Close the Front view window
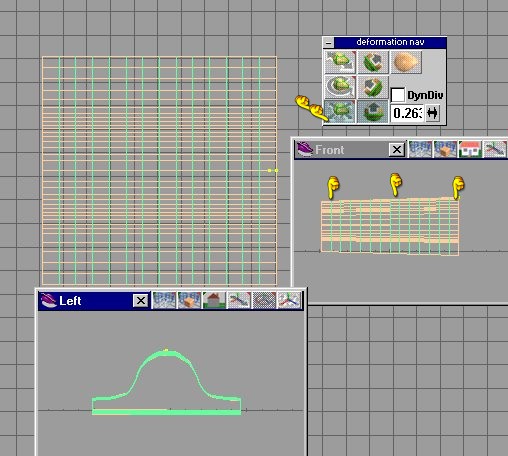Image resolution: width=508 pixels, height=456 pixels. click(397, 150)
